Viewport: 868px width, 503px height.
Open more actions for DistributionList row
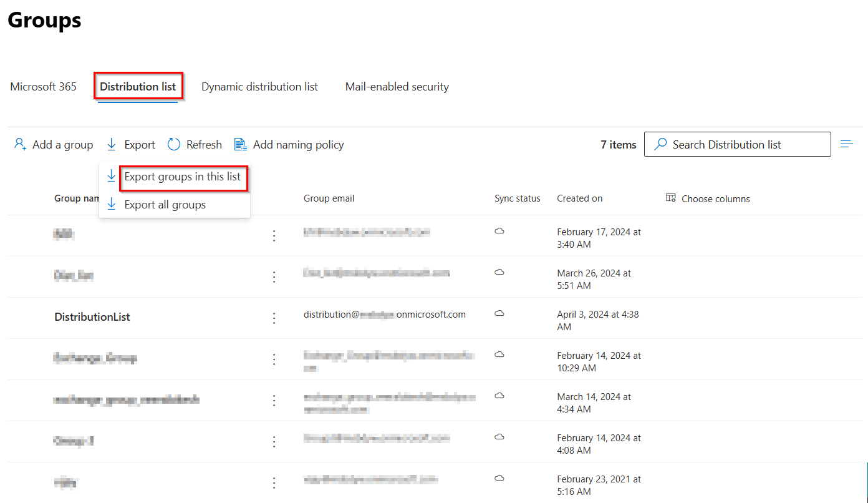click(274, 318)
